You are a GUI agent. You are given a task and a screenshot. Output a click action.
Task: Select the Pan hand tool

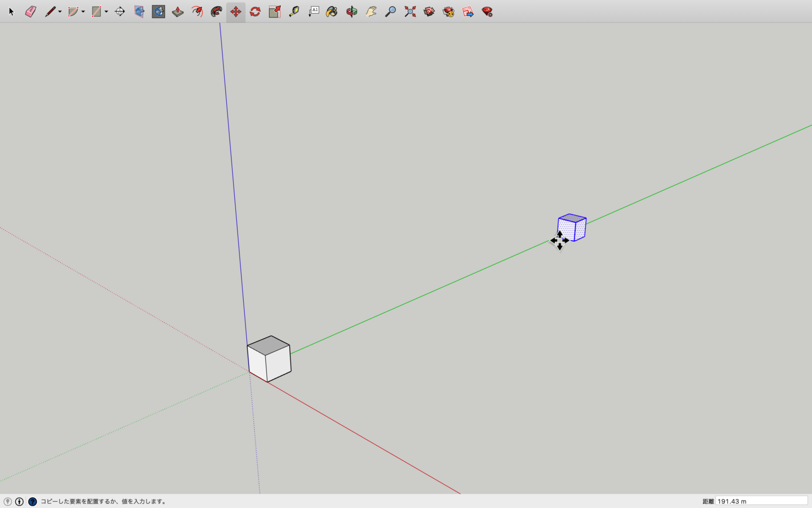point(371,12)
